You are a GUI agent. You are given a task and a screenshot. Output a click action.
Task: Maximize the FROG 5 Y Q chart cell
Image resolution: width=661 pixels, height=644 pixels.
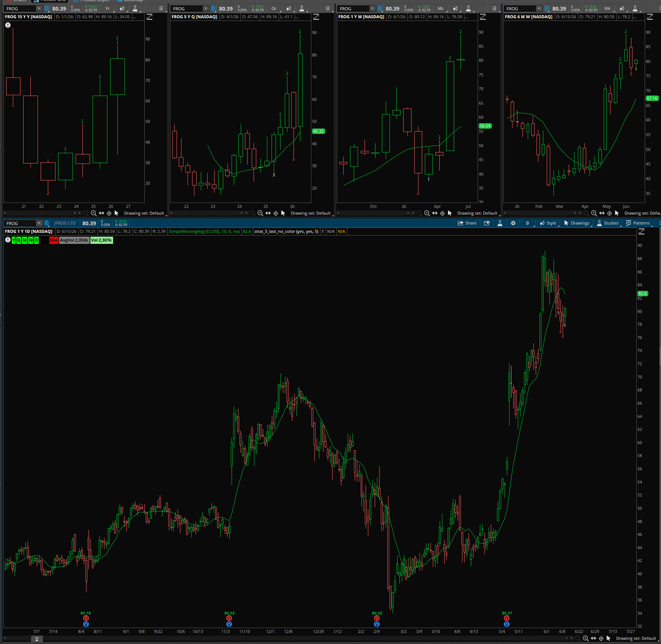pyautogui.click(x=316, y=17)
